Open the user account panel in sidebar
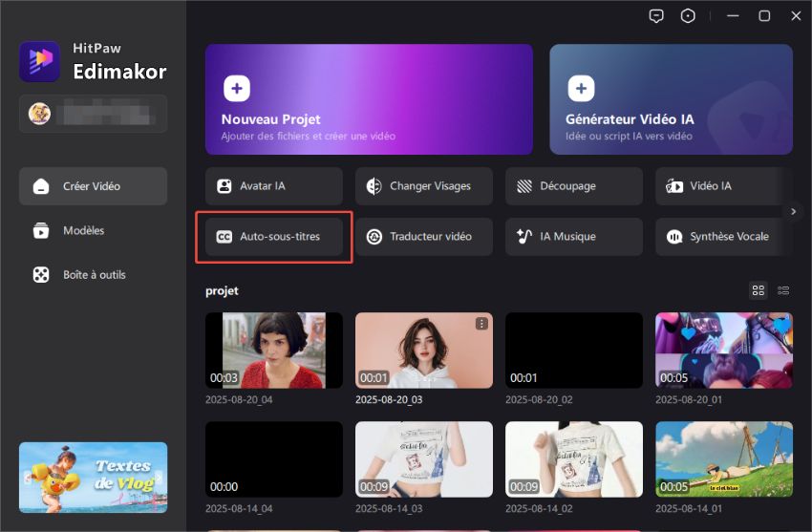812x532 pixels. click(x=93, y=114)
